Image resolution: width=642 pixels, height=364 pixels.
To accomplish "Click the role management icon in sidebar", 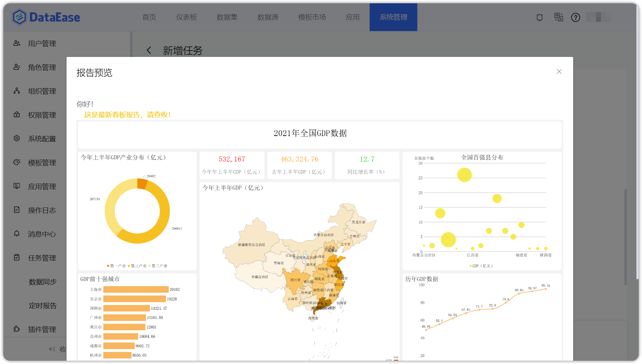I will click(x=17, y=67).
